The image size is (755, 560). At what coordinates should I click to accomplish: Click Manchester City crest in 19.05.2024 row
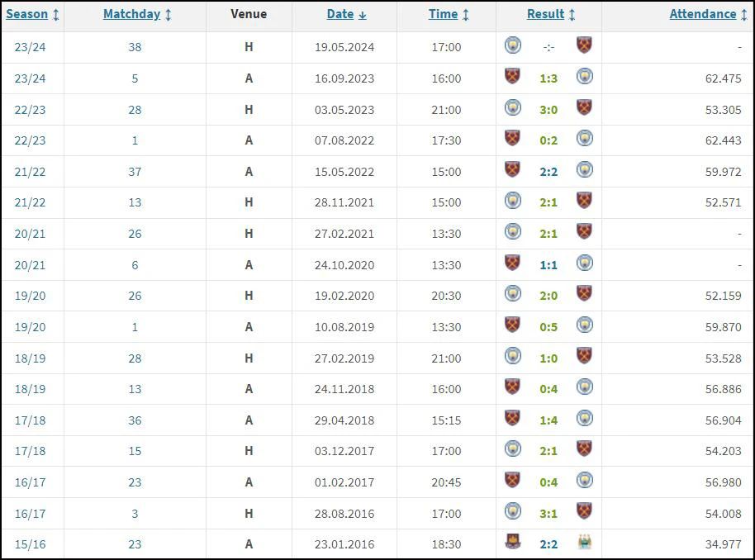(513, 45)
